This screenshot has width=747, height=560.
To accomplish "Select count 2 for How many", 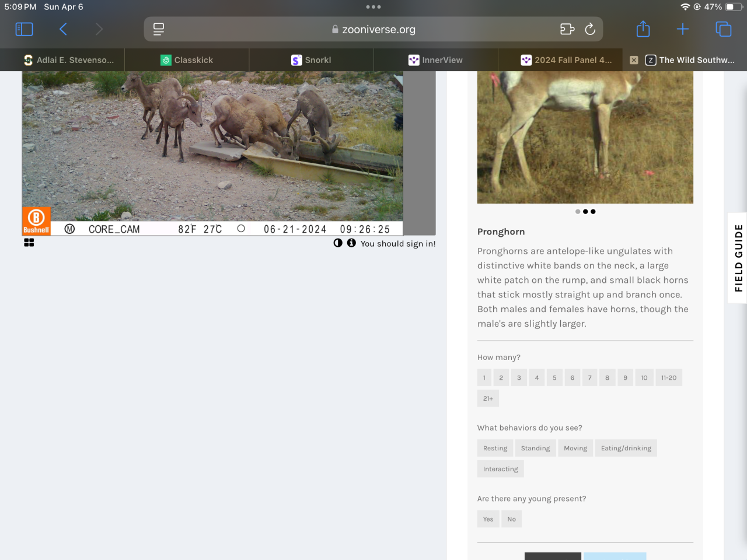I will (501, 377).
